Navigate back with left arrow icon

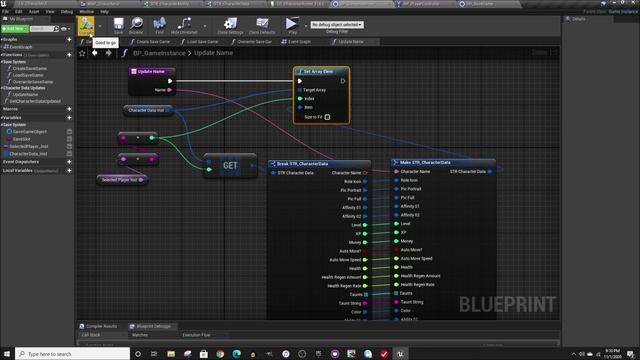[x=95, y=53]
